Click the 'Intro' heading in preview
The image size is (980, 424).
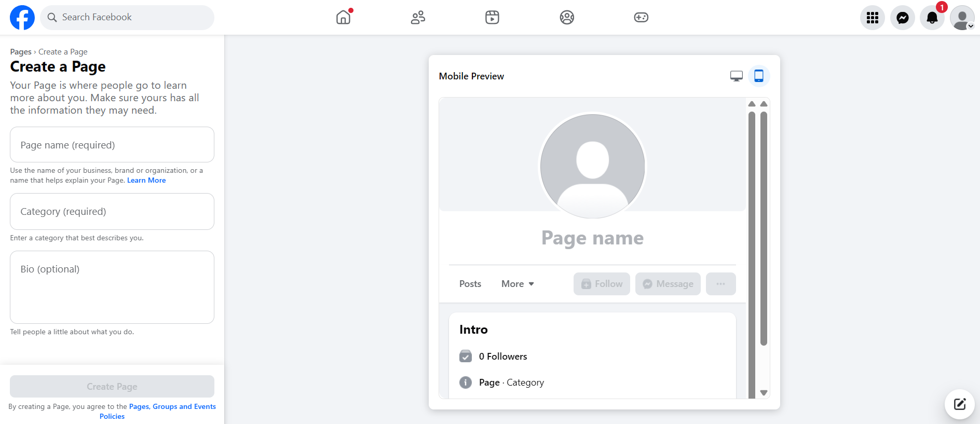(473, 330)
